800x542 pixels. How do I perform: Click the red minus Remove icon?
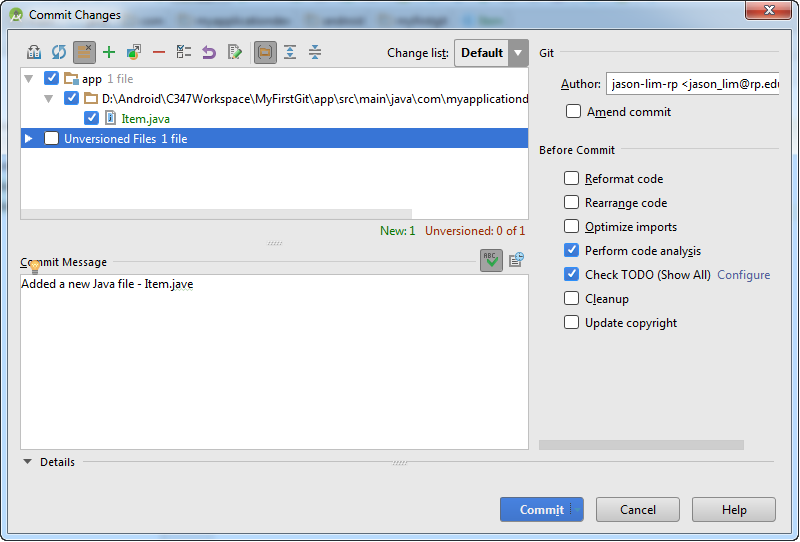coord(159,53)
